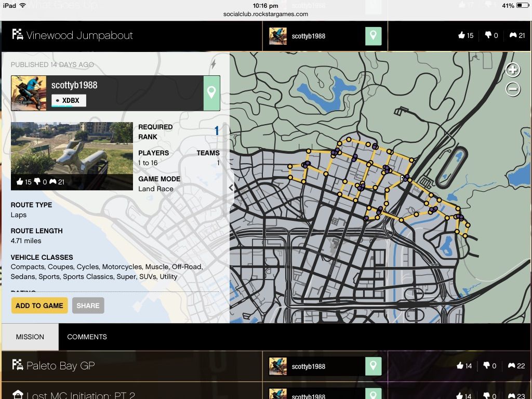Open the XDBX crew tag
Viewport: 532px width, 399px height.
click(69, 100)
